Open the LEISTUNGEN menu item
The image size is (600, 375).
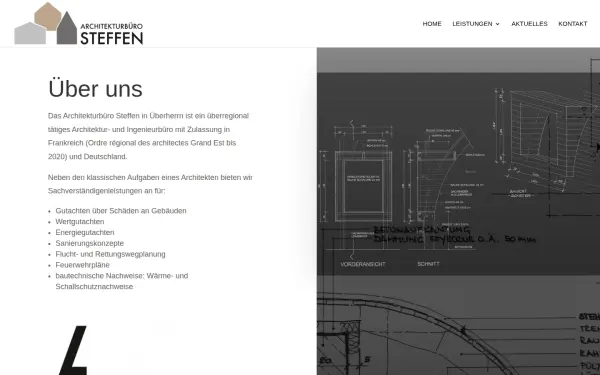pyautogui.click(x=472, y=24)
